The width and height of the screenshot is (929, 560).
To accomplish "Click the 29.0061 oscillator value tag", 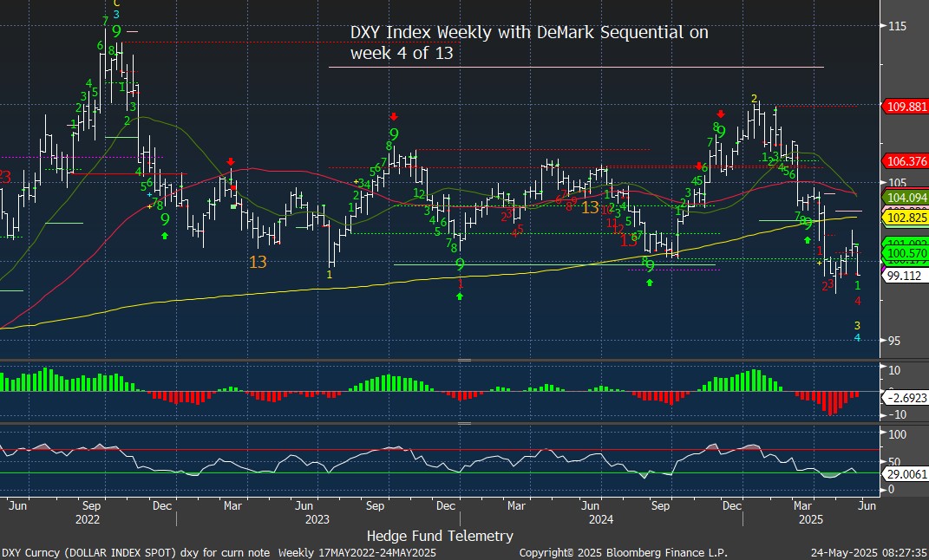I will (906, 473).
